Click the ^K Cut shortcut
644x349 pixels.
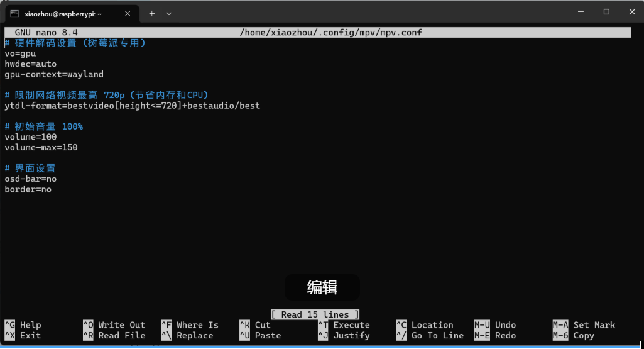(255, 325)
